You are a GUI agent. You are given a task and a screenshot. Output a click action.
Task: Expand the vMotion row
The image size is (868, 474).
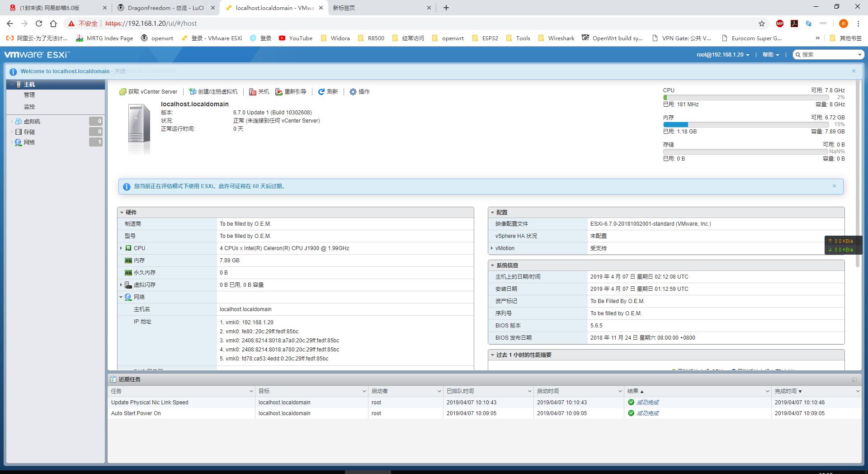[x=492, y=248]
